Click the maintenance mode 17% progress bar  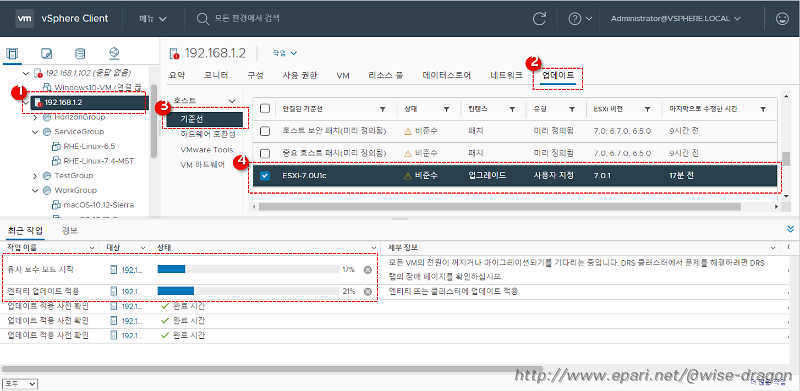248,270
